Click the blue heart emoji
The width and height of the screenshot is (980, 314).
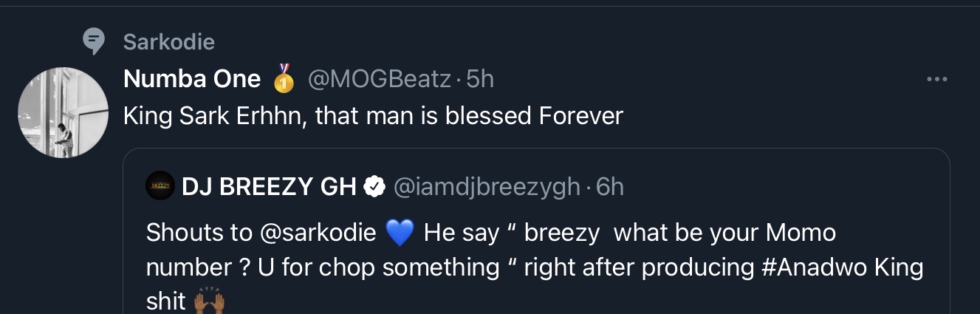(x=400, y=233)
